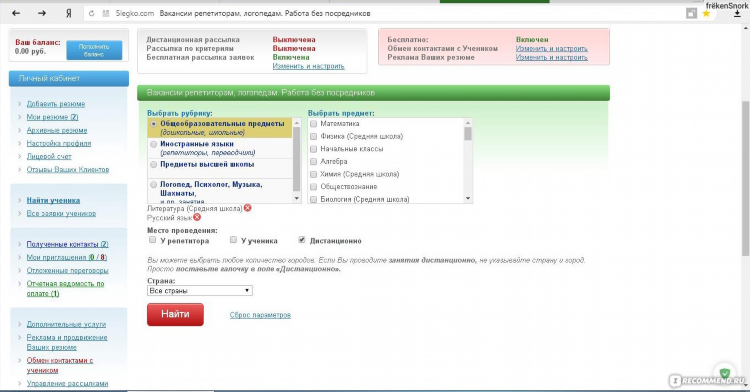
Task: Check the Обществознание subject
Action: [314, 186]
